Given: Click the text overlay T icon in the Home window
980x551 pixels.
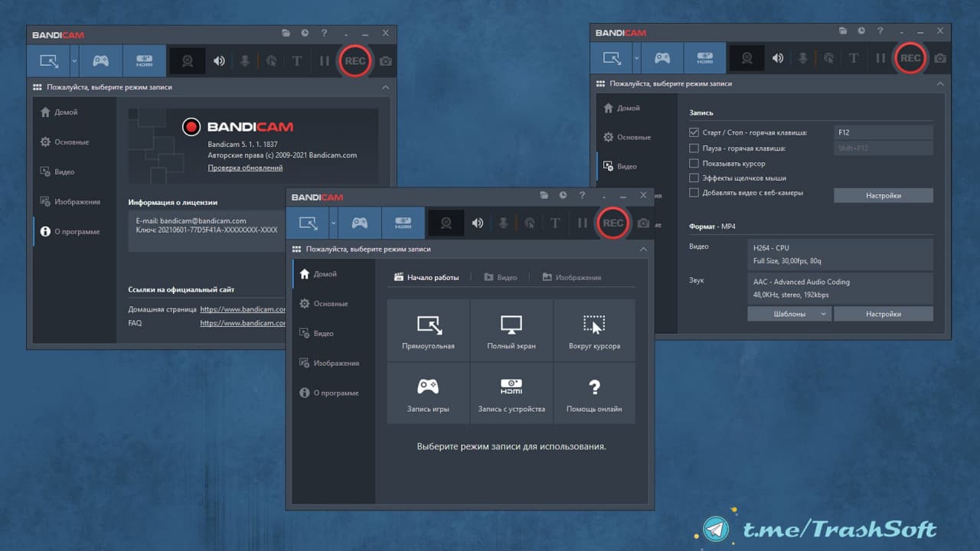Looking at the screenshot, I should (x=556, y=223).
